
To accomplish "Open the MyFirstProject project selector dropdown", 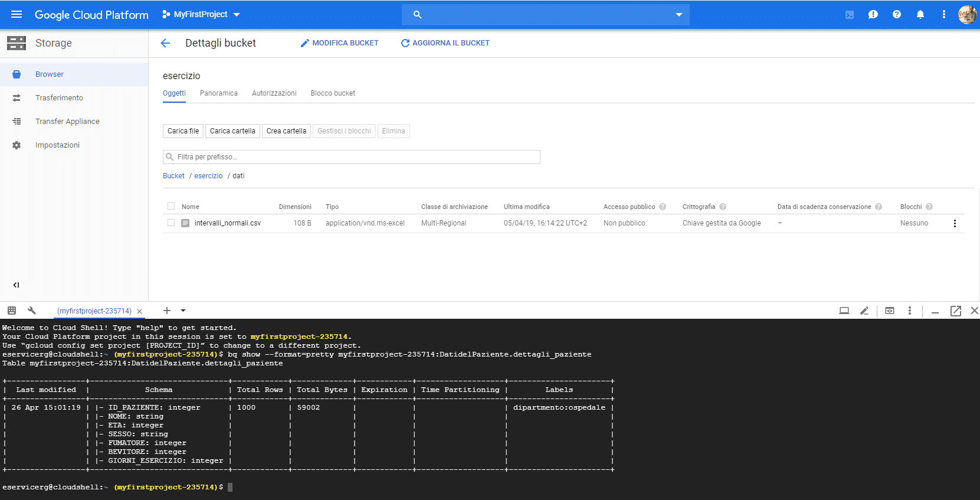I will click(201, 14).
